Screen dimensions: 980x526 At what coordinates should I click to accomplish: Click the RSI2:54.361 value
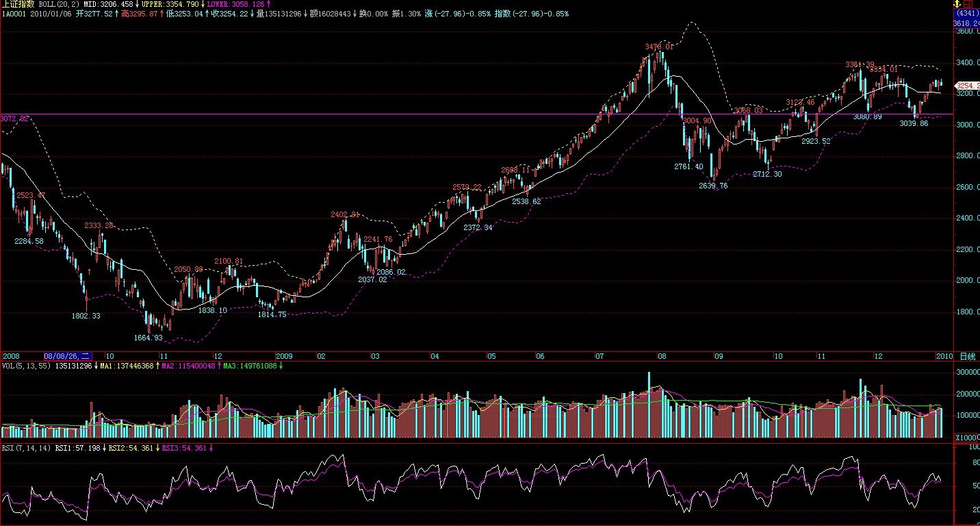coord(131,448)
